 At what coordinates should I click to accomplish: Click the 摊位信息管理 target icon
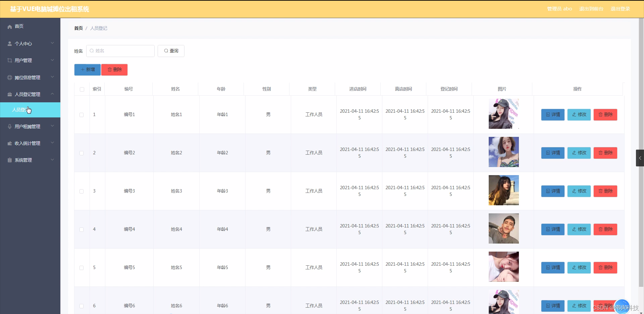pos(9,77)
